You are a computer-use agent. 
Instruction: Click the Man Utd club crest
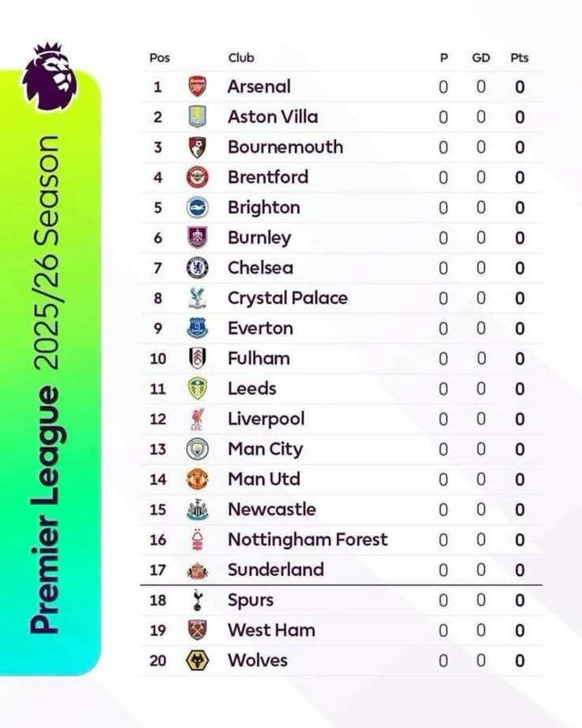[x=197, y=480]
